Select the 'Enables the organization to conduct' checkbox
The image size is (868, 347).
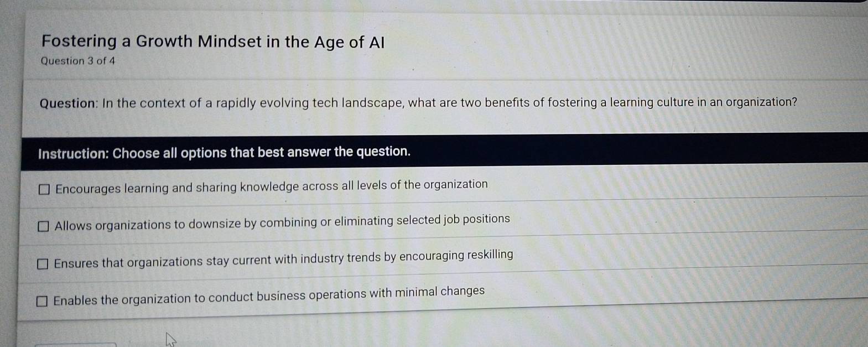tap(42, 301)
